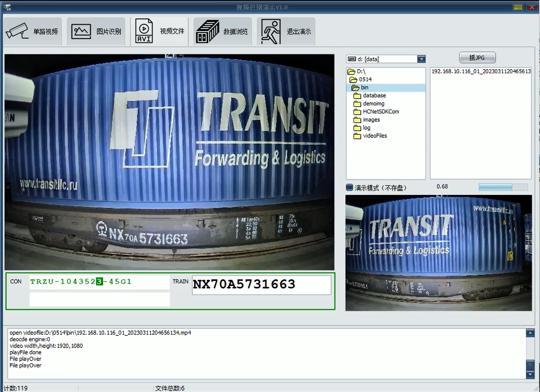The width and height of the screenshot is (540, 392).
Task: Click 退出演示 to exit the demo
Action: [x=286, y=31]
